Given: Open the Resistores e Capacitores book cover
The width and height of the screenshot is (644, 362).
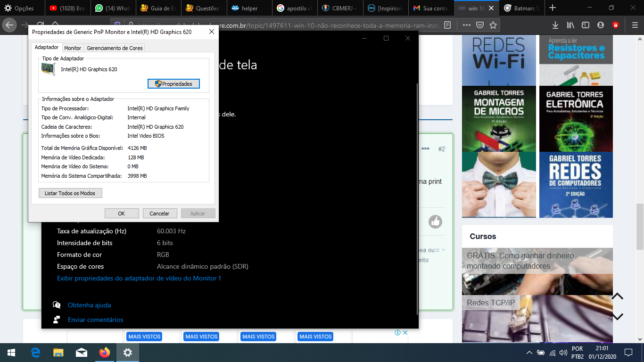Looking at the screenshot, I should (x=576, y=60).
